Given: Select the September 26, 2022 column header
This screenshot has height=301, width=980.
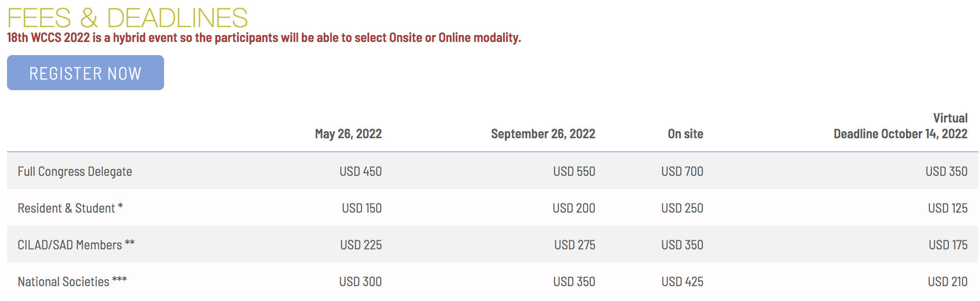Looking at the screenshot, I should [x=543, y=134].
